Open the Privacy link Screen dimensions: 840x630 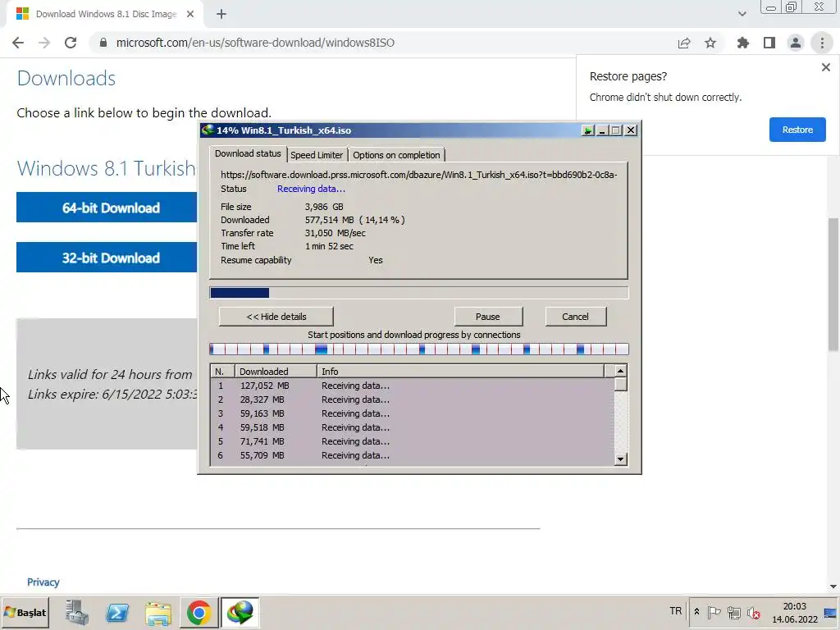click(x=43, y=582)
